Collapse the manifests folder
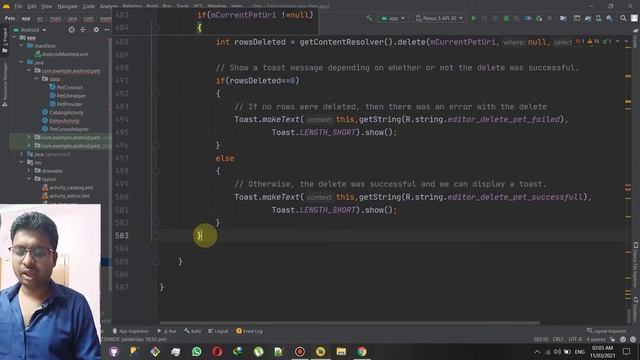The image size is (640, 360). pyautogui.click(x=22, y=46)
